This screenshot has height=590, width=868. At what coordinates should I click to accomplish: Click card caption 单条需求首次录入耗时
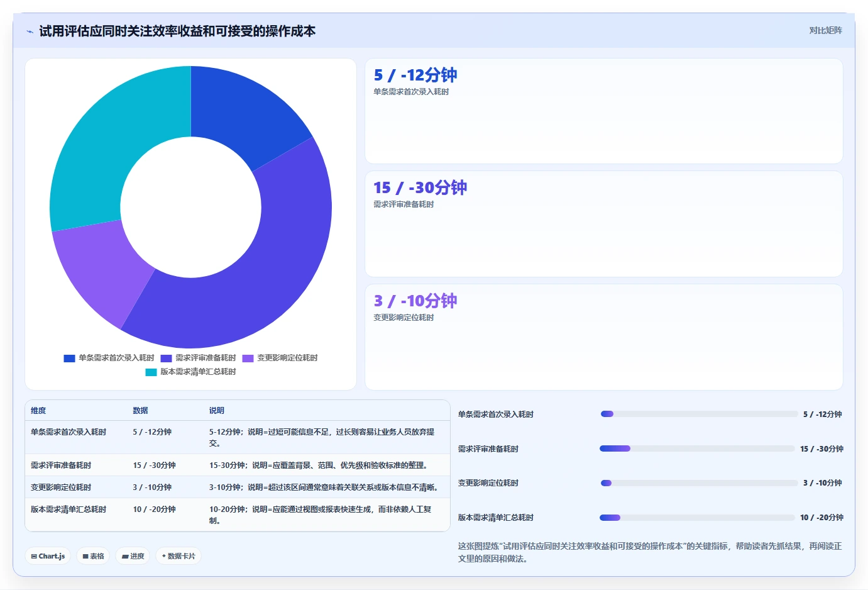point(411,92)
